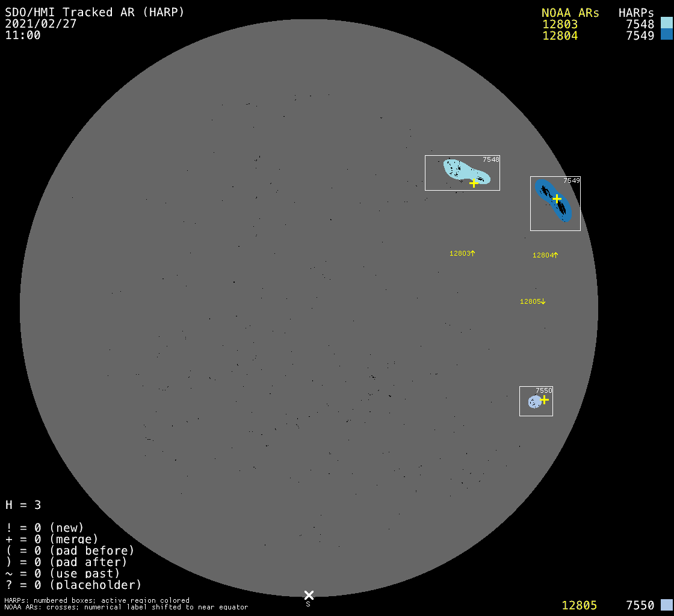Click the yellow cross inside HARP box 7549
Viewport: 674px width, 616px height.
(557, 199)
